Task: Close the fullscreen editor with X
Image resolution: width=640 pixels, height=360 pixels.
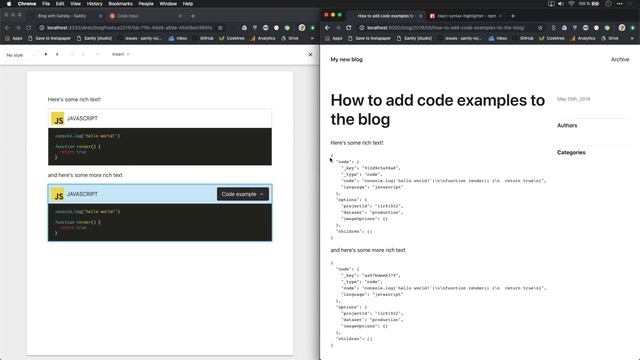Action: point(310,54)
